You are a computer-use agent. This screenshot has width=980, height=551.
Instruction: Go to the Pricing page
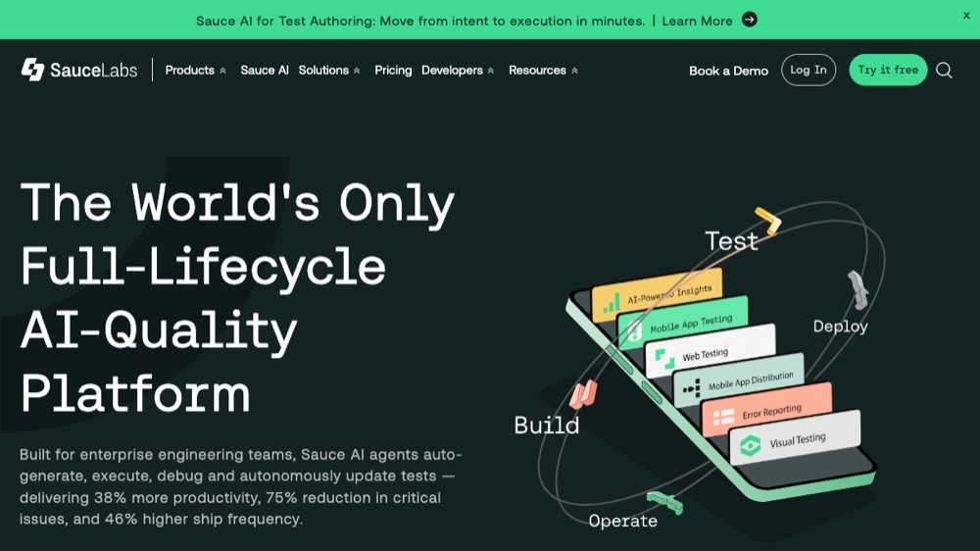393,70
